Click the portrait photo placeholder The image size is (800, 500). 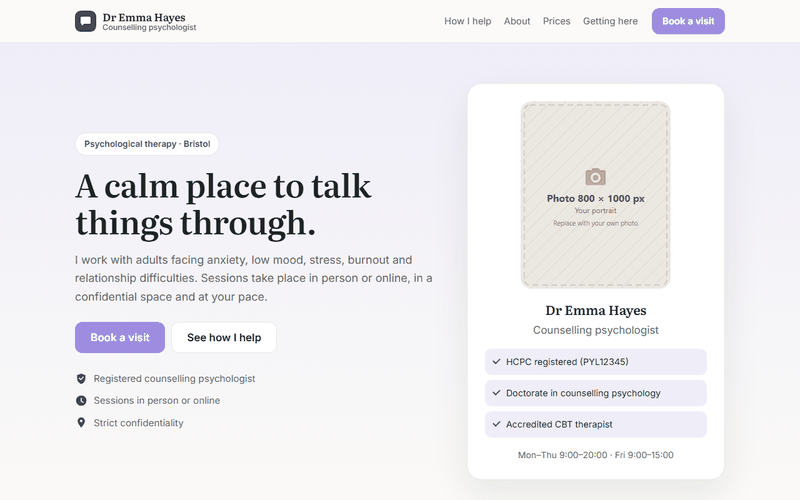(x=595, y=195)
